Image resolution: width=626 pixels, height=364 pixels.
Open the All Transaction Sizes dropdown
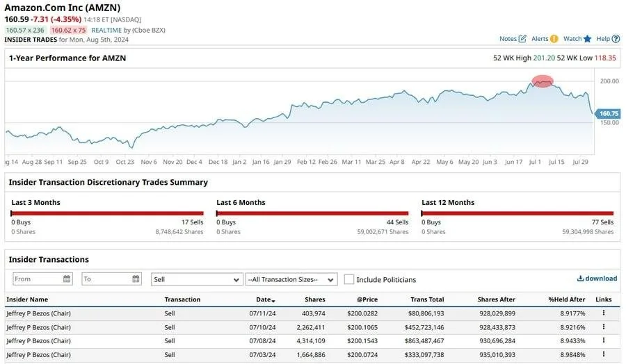point(291,279)
